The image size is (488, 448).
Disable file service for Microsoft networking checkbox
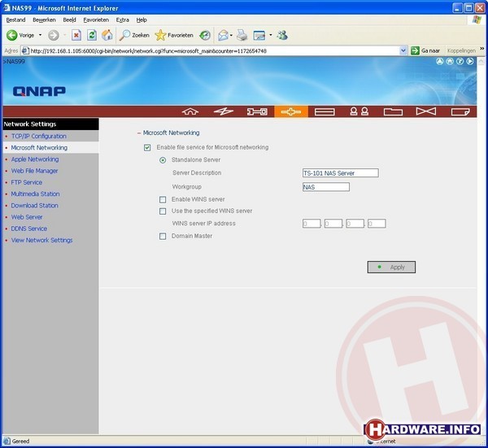pos(147,147)
